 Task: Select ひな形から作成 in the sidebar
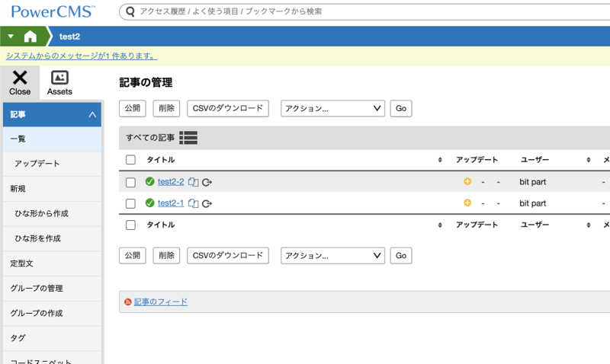52,213
